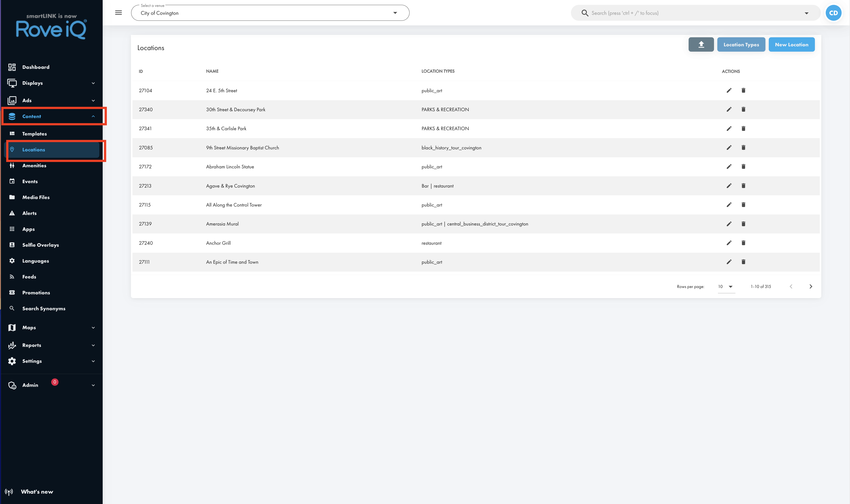Go to next page of locations

click(x=811, y=286)
